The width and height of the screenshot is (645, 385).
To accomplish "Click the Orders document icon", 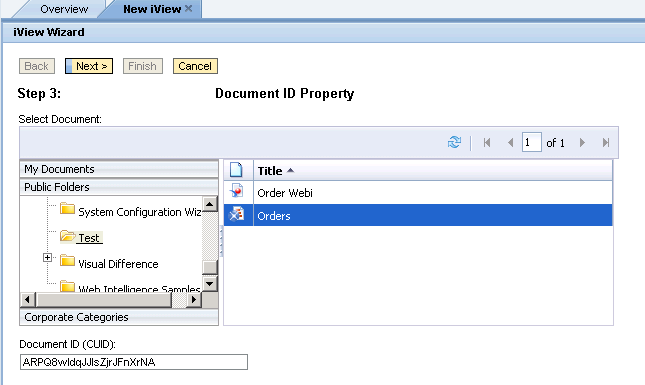I will 237,214.
